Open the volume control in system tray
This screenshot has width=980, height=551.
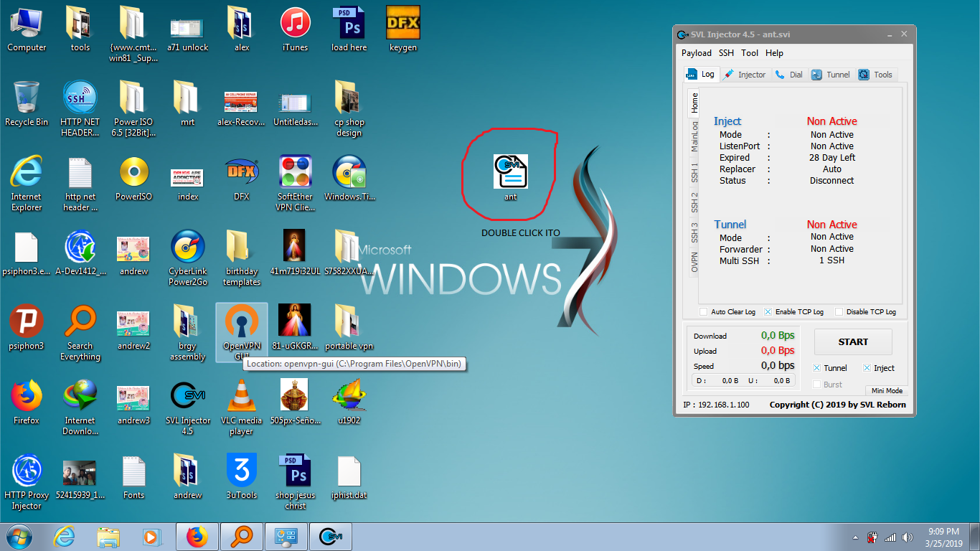pos(908,537)
